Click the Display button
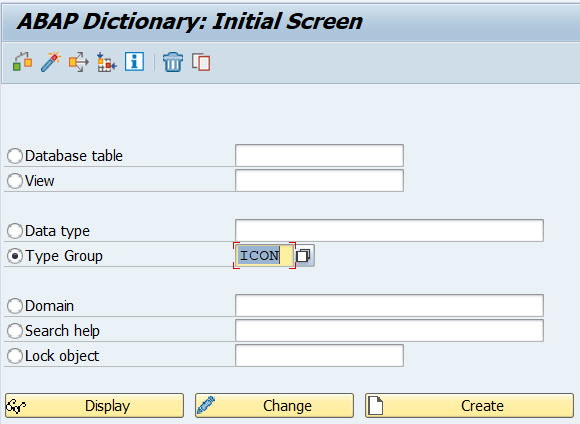 94,406
